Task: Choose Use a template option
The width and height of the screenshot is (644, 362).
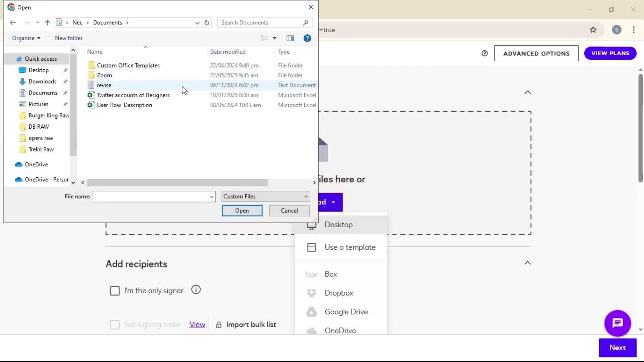Action: [341, 247]
